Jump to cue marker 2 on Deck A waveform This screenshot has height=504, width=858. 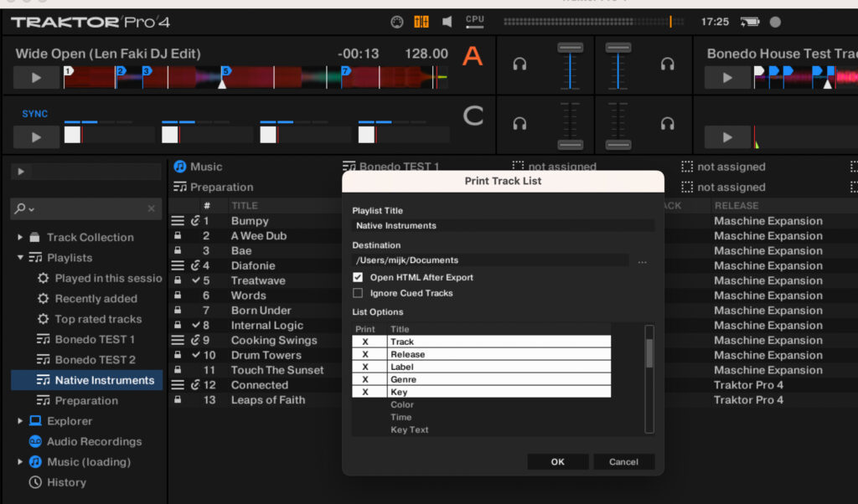pos(121,71)
